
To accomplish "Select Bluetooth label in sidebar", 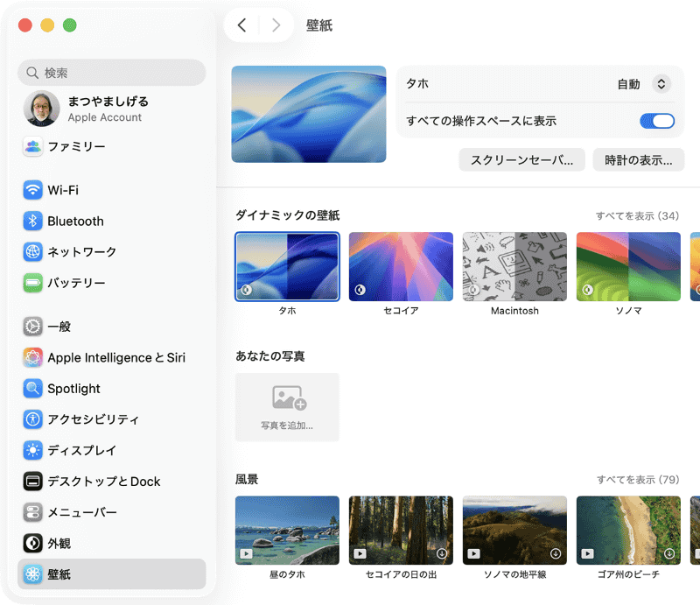I will 75,222.
